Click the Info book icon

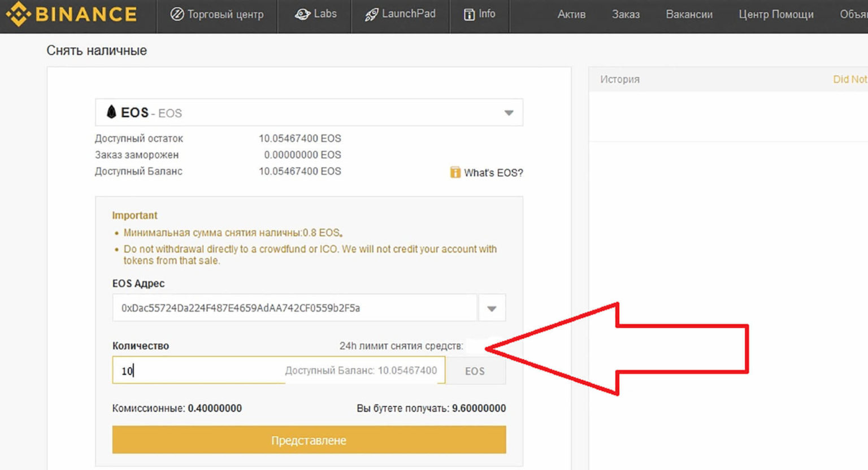coord(469,14)
